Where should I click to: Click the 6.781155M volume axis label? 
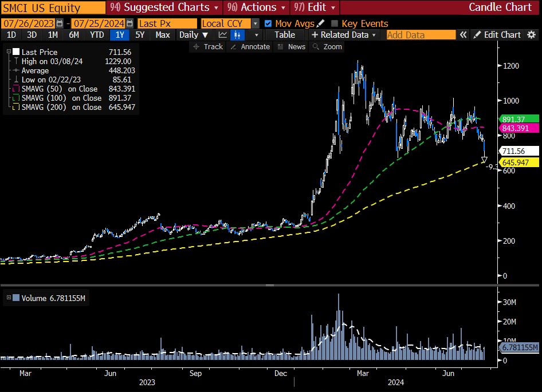pos(519,347)
